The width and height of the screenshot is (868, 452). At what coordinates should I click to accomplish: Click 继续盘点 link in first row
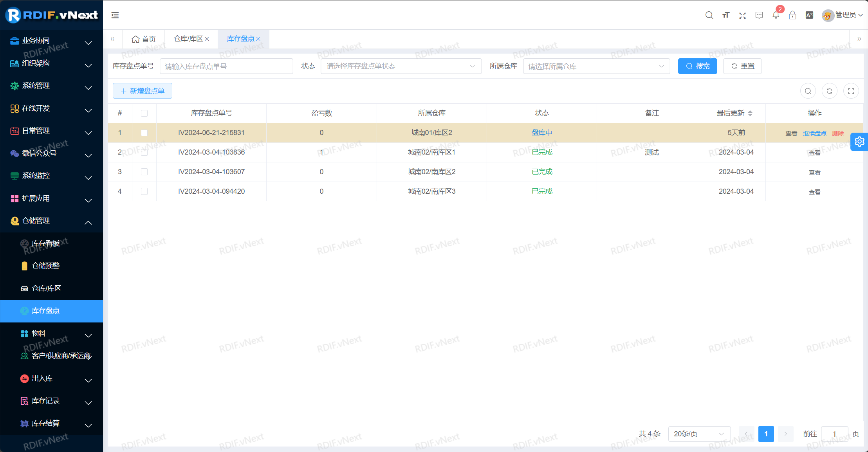coord(814,133)
